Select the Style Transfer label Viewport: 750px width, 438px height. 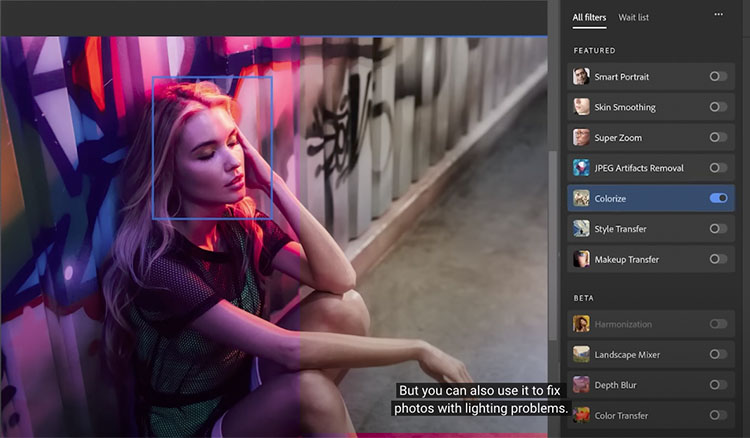tap(620, 229)
